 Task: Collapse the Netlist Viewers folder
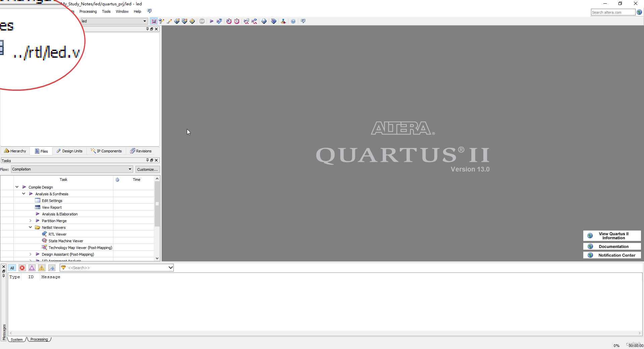30,227
